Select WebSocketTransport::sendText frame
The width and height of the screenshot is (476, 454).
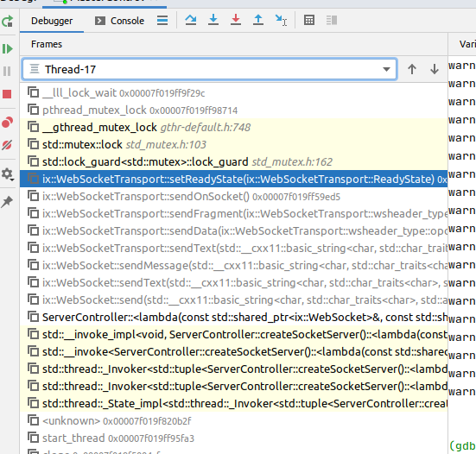click(234, 249)
